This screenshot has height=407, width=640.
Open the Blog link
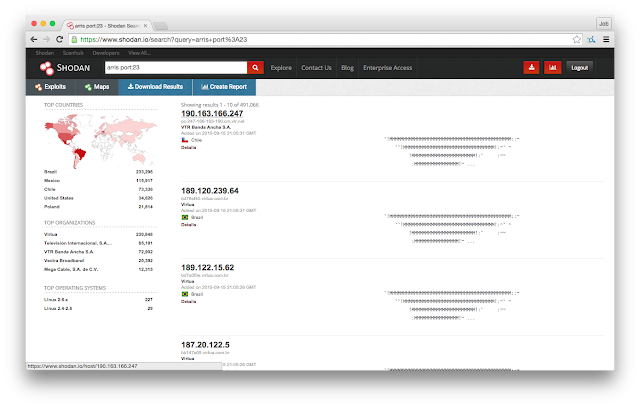(347, 68)
